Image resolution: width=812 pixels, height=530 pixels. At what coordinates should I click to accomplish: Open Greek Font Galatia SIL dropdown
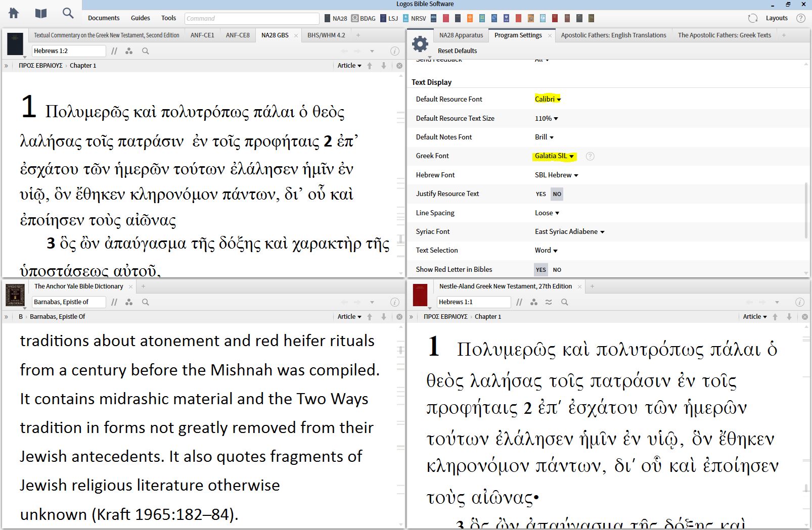(x=555, y=156)
